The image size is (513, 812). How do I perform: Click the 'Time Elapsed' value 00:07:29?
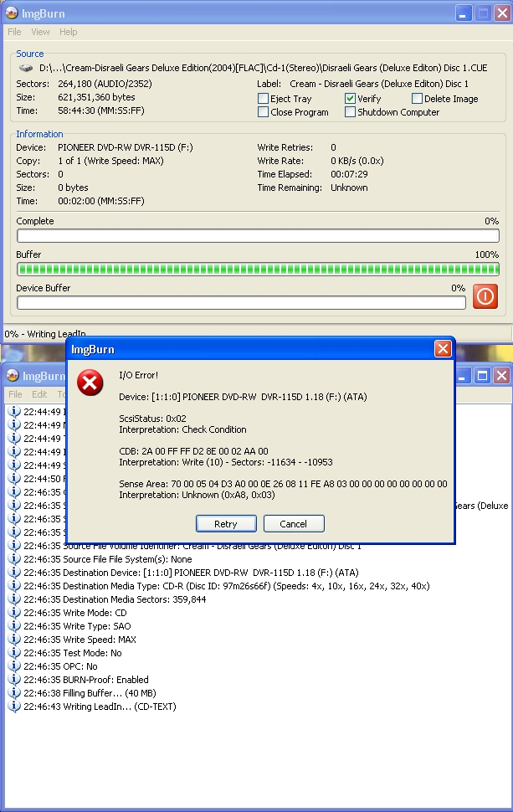[350, 174]
